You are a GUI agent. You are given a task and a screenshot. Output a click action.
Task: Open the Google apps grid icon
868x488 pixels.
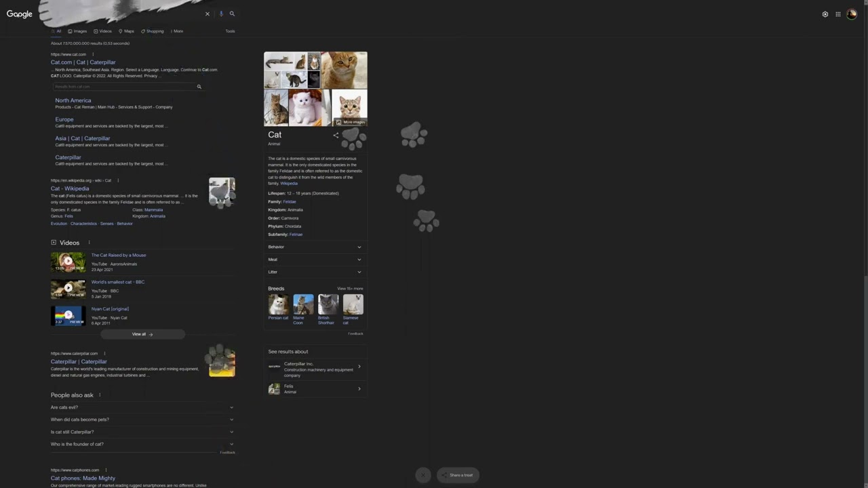[x=838, y=14]
